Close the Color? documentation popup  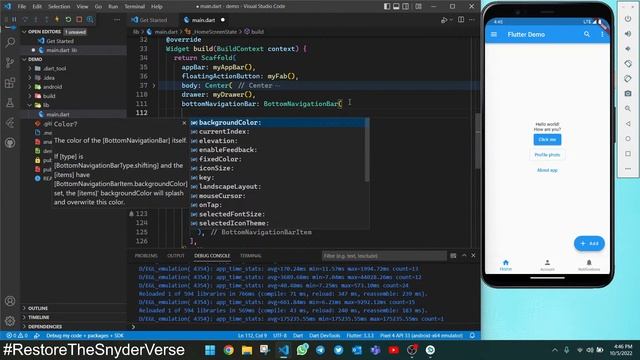184,123
